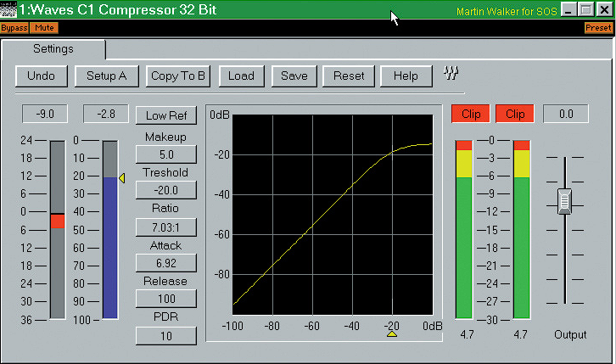Image resolution: width=616 pixels, height=364 pixels.
Task: Click the Attack value 6.92 field
Action: pyautogui.click(x=166, y=263)
